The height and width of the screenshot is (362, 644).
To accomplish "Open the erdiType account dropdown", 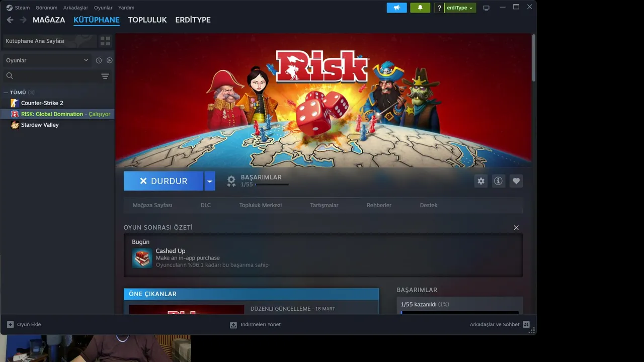I will (x=460, y=8).
